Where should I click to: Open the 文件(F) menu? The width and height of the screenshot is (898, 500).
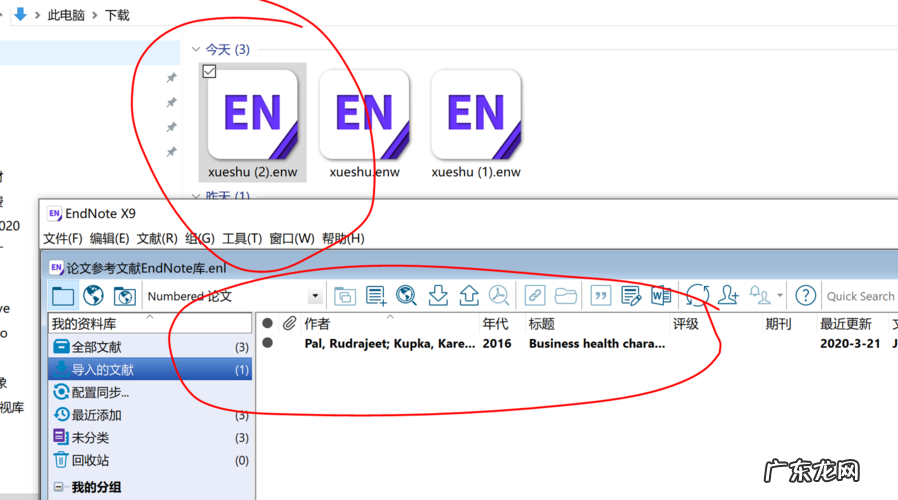[x=63, y=238]
